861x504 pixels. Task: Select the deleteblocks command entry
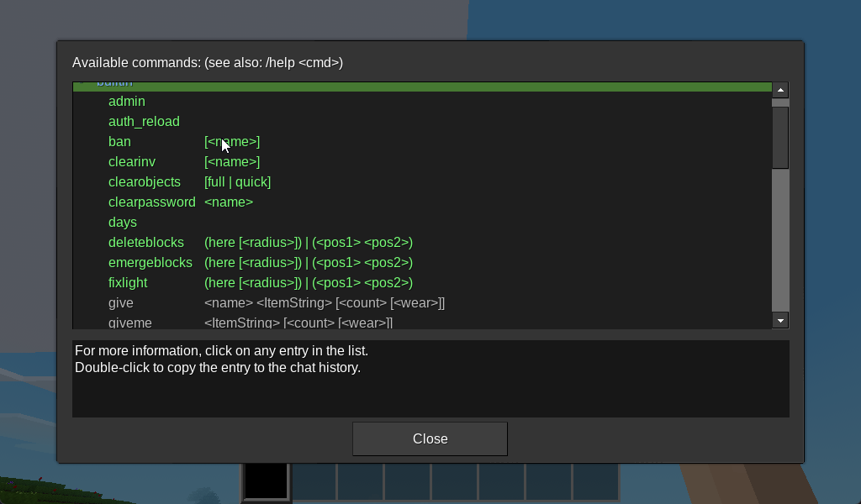tap(422, 243)
